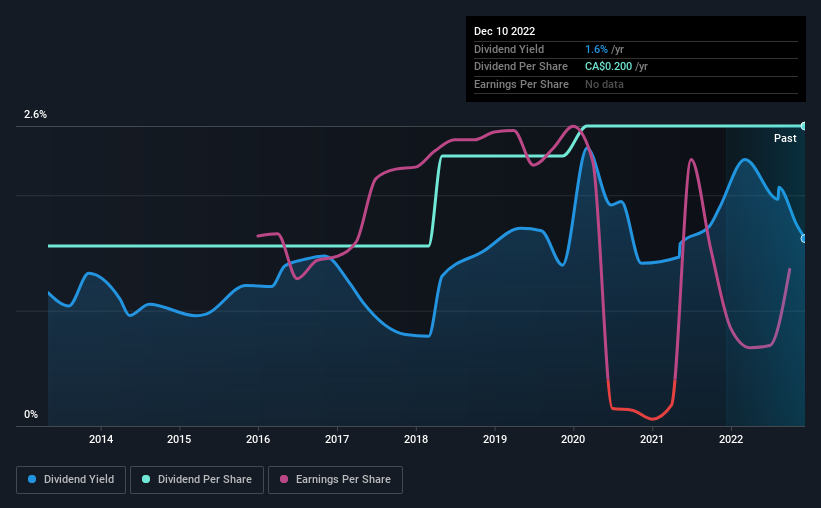Click the 2021 x-axis label
This screenshot has width=821, height=508.
coord(652,439)
